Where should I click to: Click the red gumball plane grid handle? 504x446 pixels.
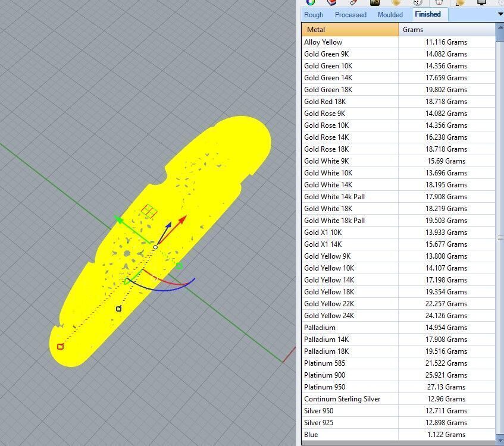(x=149, y=212)
